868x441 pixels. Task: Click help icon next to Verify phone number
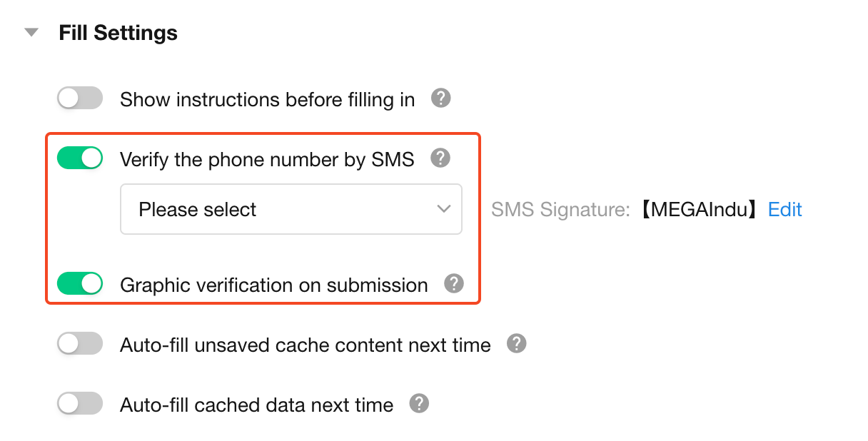[x=441, y=158]
